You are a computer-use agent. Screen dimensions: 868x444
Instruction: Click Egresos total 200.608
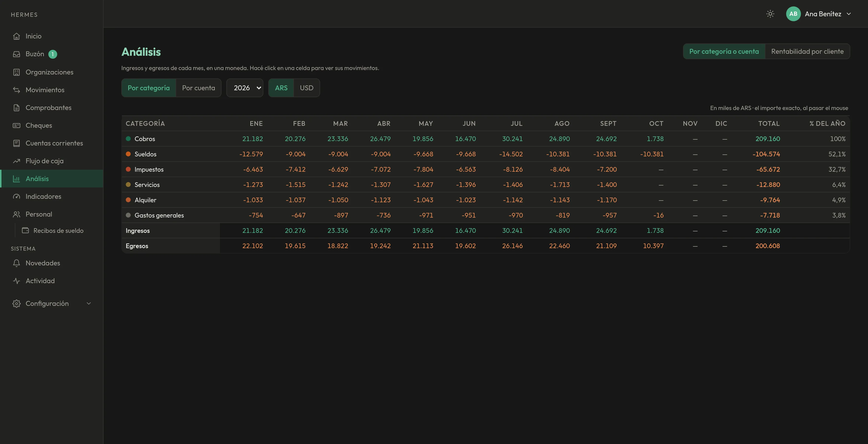click(767, 246)
